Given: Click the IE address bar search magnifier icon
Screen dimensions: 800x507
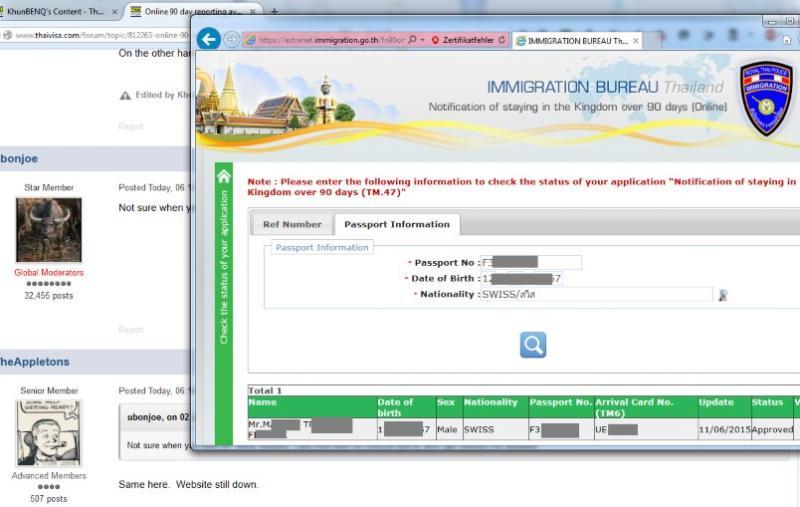Looking at the screenshot, I should [413, 40].
